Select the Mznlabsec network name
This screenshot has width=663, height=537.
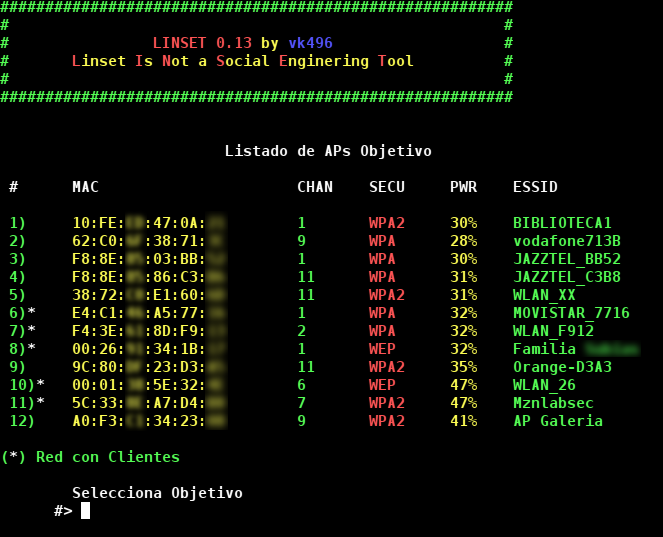tap(553, 403)
